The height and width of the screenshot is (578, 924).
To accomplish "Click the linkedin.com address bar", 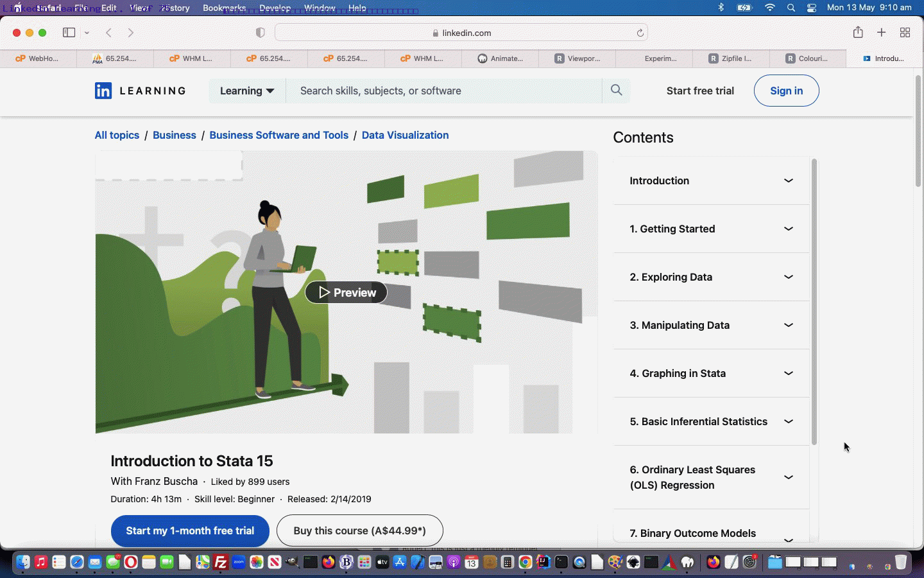I will tap(461, 33).
